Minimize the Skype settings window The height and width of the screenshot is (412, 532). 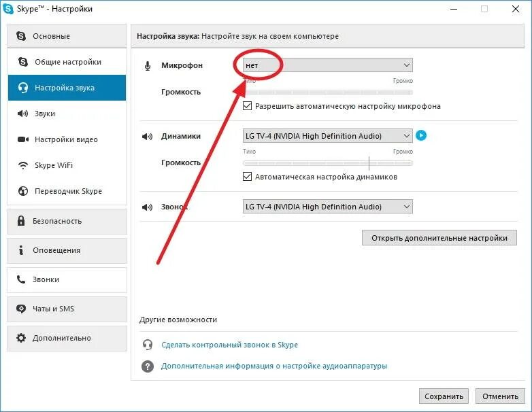454,9
